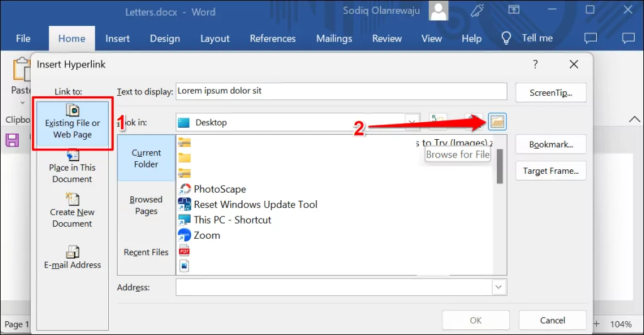
Task: Click the pen icon in title bar
Action: pyautogui.click(x=478, y=10)
